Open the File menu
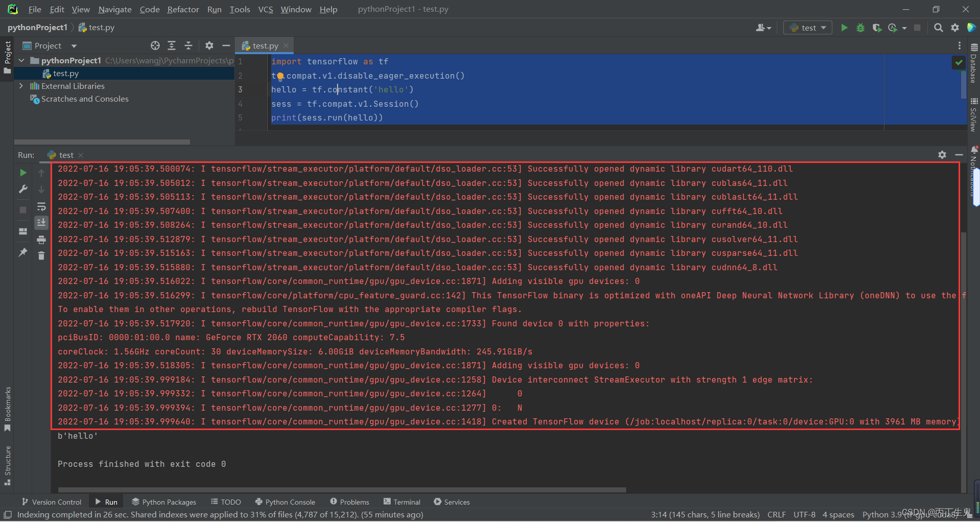 point(35,9)
